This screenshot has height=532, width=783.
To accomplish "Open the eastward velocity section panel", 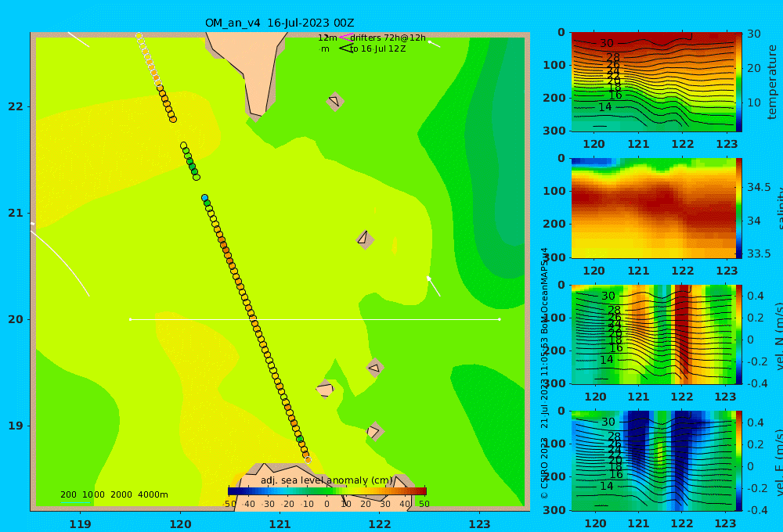I will (x=653, y=461).
